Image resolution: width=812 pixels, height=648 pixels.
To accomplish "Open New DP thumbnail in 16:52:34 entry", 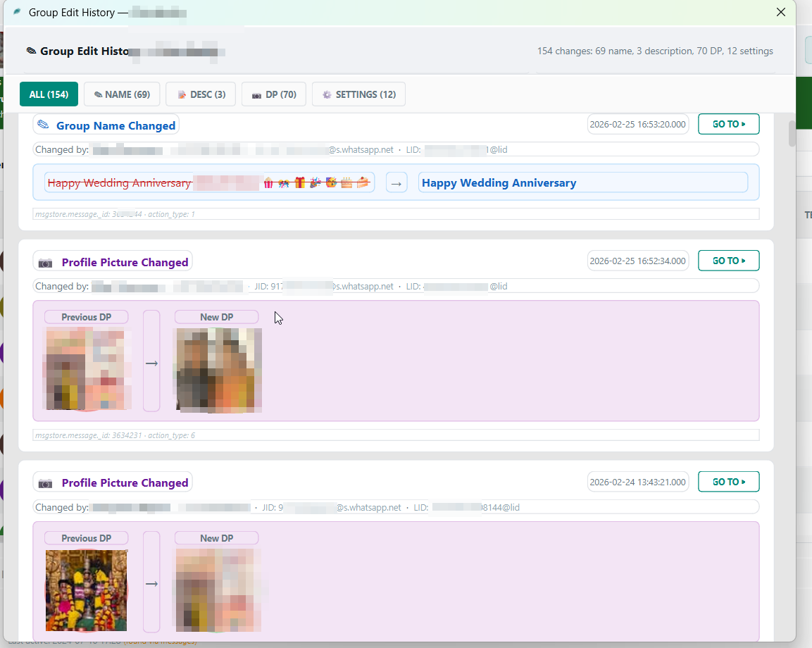I will 218,370.
